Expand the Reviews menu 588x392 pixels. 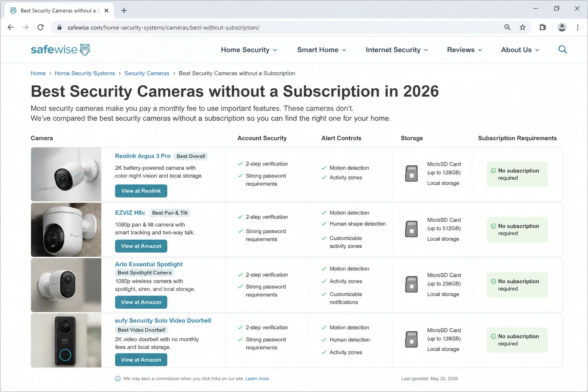pyautogui.click(x=465, y=50)
